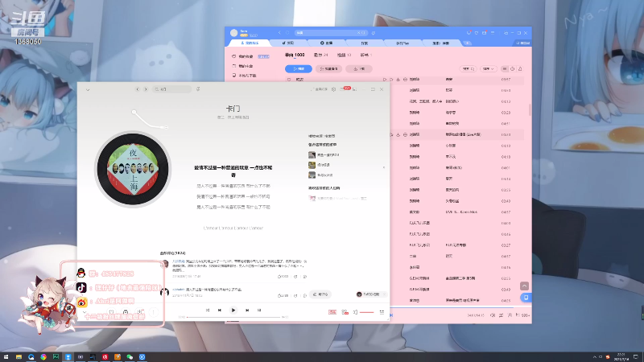Collapse the player view with the chevron

[x=88, y=89]
